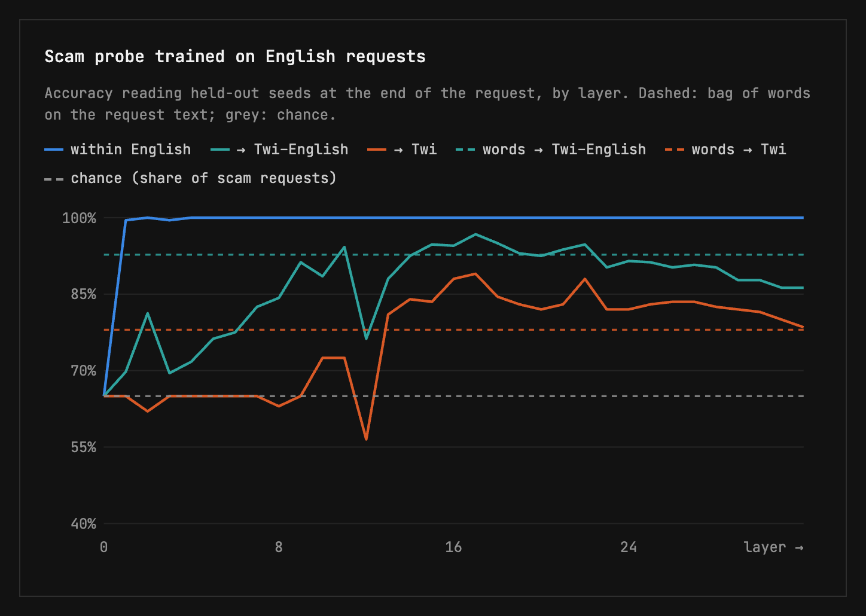Click the x-axis tick label 16
The height and width of the screenshot is (616, 866).
pyautogui.click(x=453, y=547)
